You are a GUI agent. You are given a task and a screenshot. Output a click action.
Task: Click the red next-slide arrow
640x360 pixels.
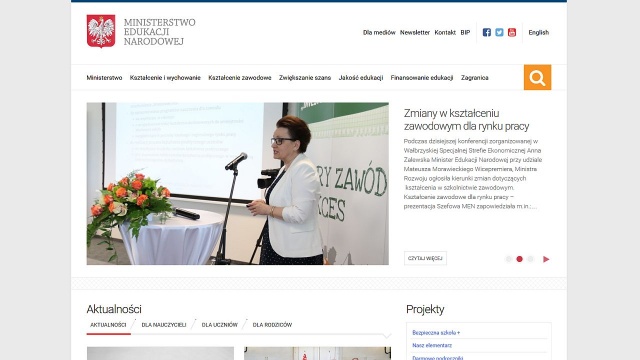546,259
